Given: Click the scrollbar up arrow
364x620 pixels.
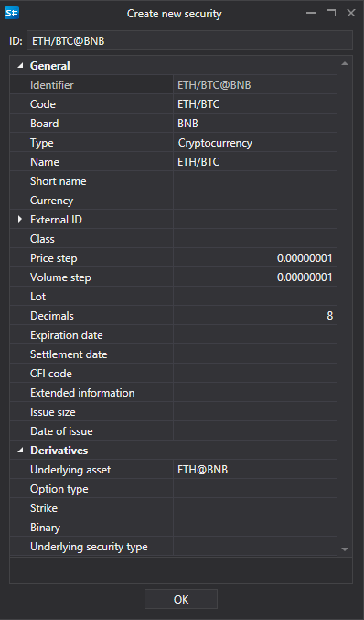Looking at the screenshot, I should [345, 64].
